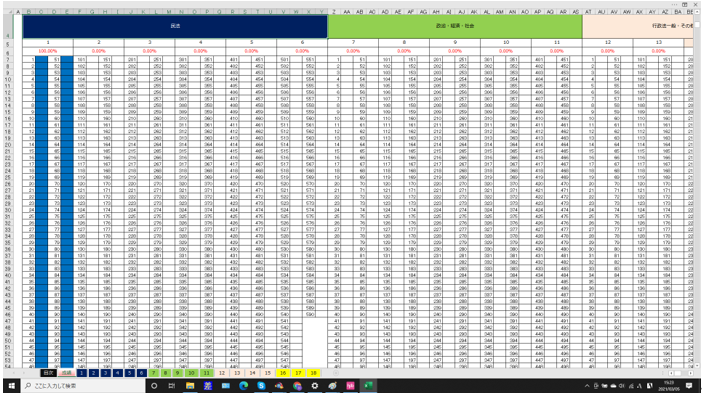Open the yellow sheet tab 16

283,373
